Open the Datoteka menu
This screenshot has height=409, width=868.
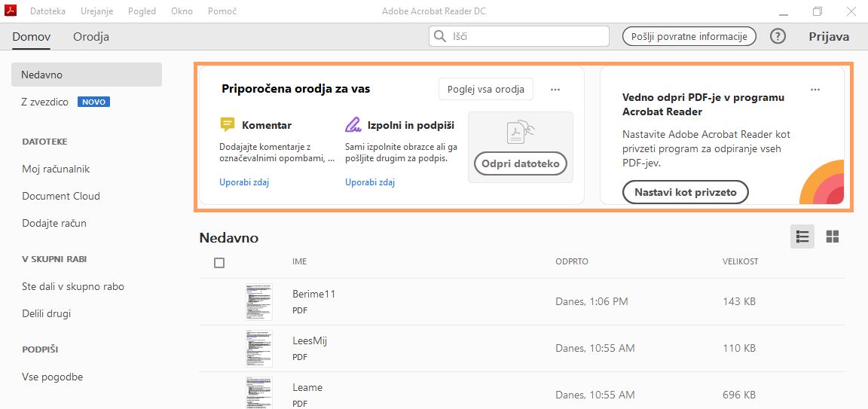[x=47, y=11]
